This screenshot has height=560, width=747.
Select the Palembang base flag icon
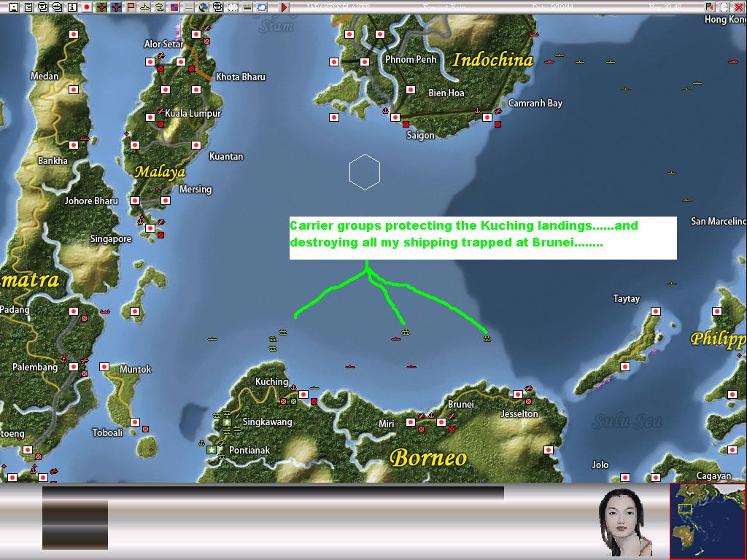pos(74,367)
